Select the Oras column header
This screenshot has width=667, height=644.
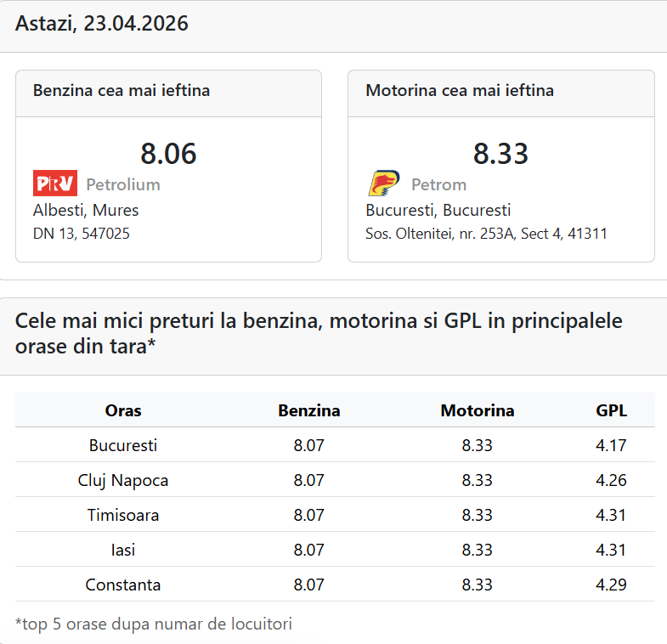(x=123, y=410)
